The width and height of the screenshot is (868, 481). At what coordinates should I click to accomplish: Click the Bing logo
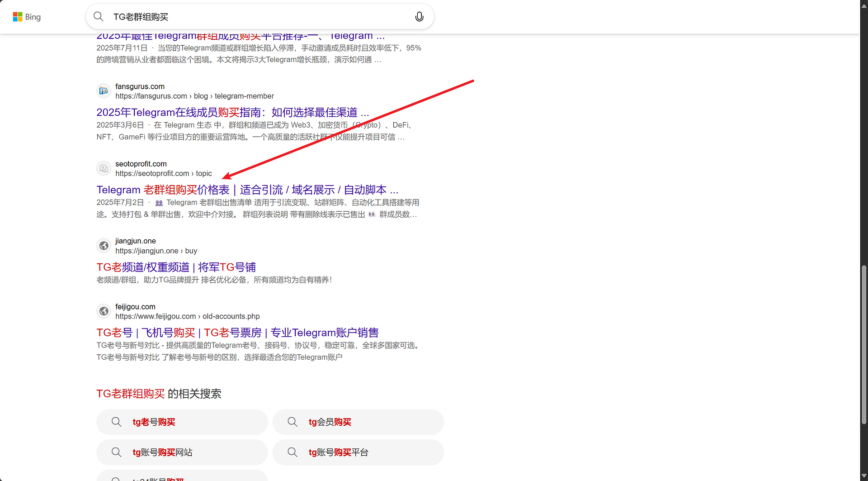27,17
